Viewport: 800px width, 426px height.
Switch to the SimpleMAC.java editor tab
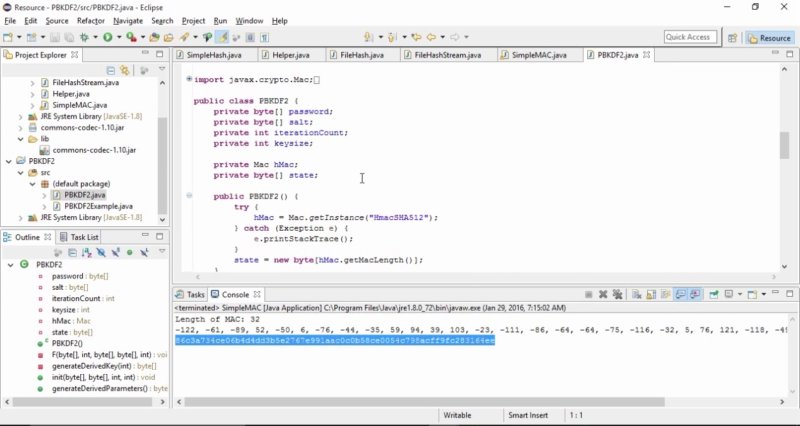(x=539, y=55)
